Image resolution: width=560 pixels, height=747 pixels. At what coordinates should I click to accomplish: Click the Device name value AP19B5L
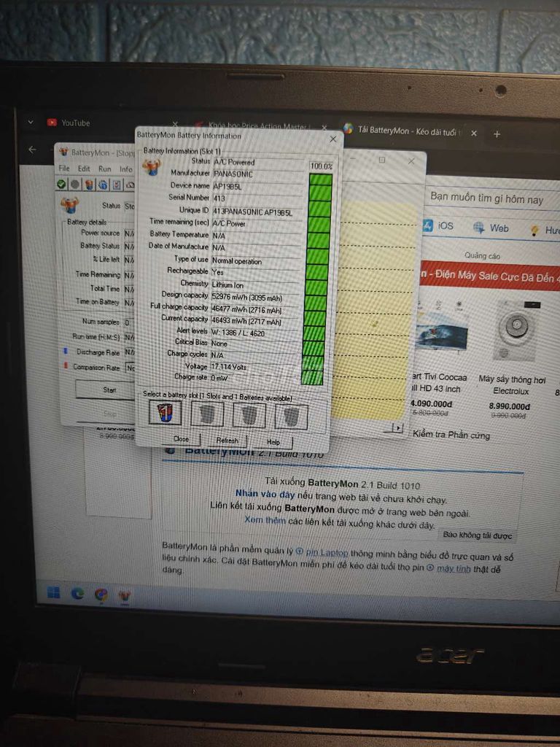(x=227, y=187)
